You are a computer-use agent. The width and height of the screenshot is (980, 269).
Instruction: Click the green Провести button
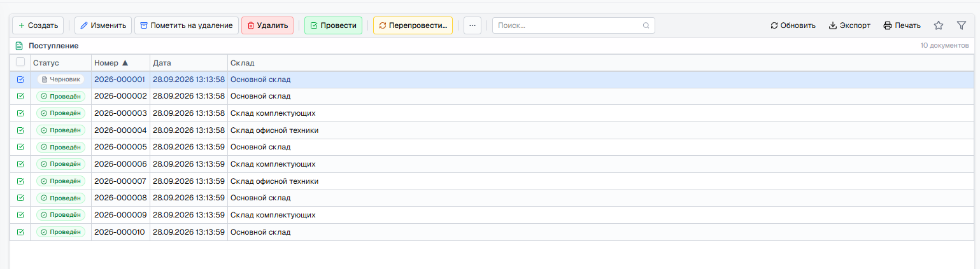333,25
